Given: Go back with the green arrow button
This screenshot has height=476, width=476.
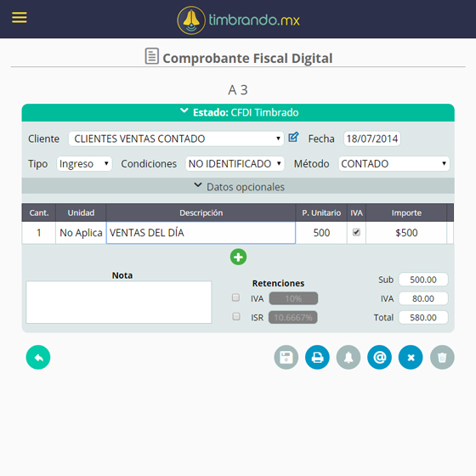Looking at the screenshot, I should click(x=38, y=357).
